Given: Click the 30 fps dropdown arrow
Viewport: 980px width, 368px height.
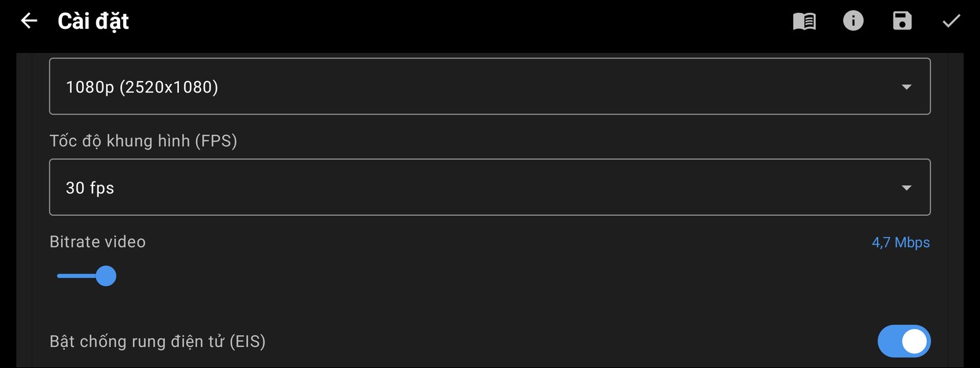Looking at the screenshot, I should click(x=907, y=188).
